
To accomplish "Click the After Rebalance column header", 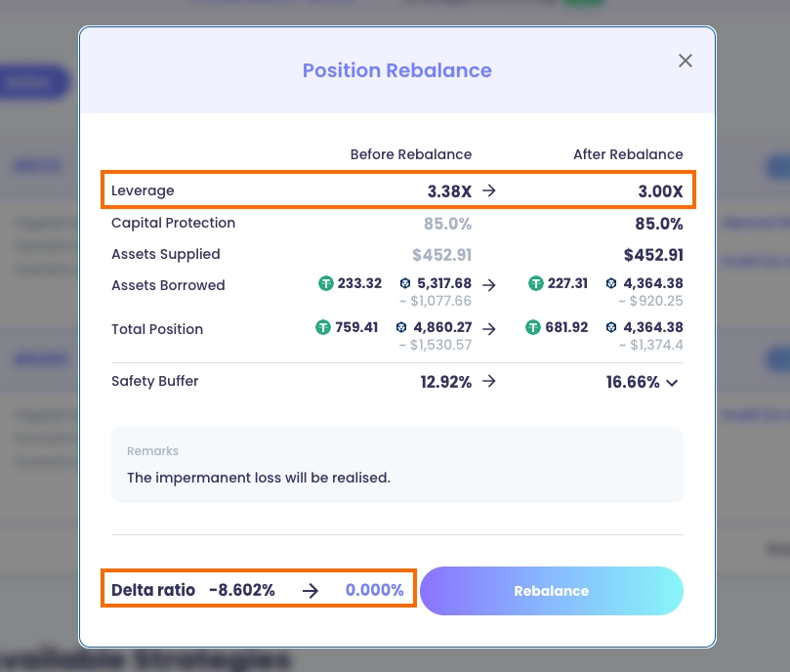I will [628, 154].
